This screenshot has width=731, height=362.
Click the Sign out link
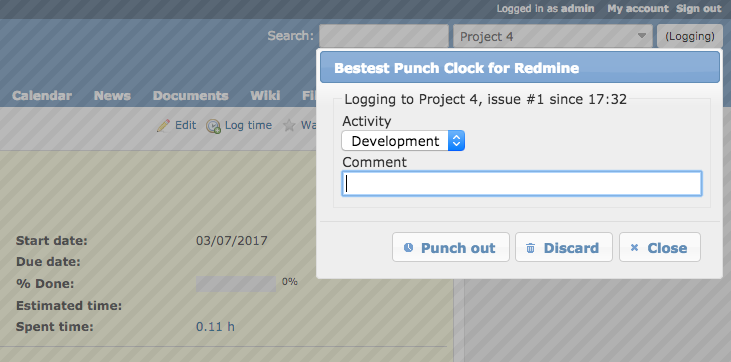point(699,8)
